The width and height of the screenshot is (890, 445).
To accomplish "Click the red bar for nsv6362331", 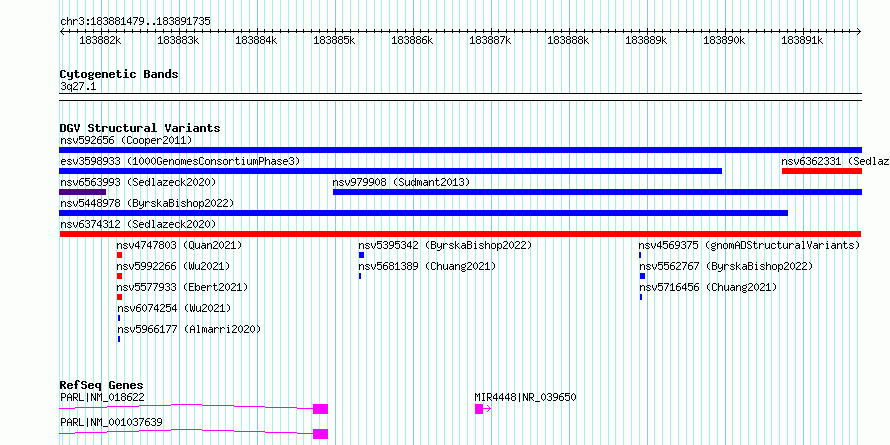I will click(822, 171).
